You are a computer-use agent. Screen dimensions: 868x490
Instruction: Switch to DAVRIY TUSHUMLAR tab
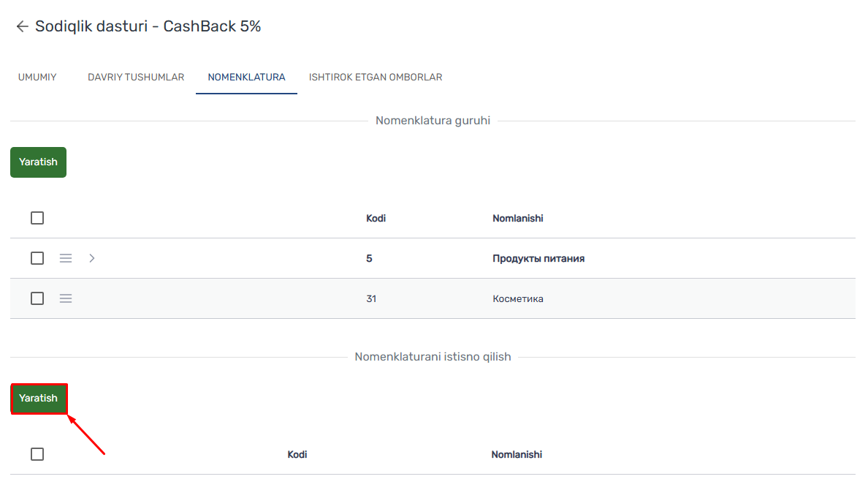click(x=136, y=77)
